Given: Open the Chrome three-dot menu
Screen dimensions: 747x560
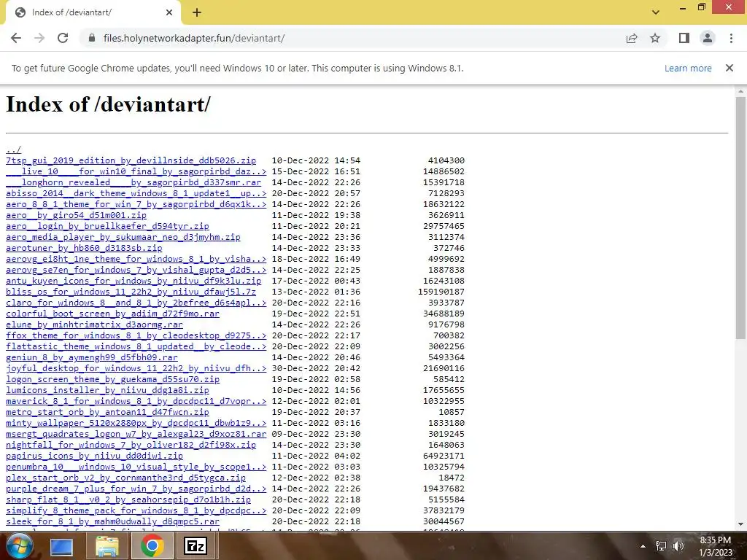Looking at the screenshot, I should coord(731,38).
